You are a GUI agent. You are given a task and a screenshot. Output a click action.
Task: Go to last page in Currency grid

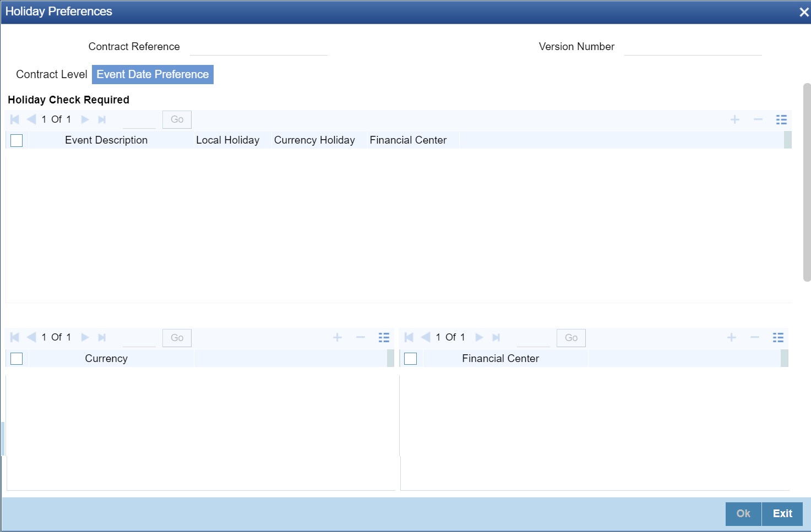point(102,337)
